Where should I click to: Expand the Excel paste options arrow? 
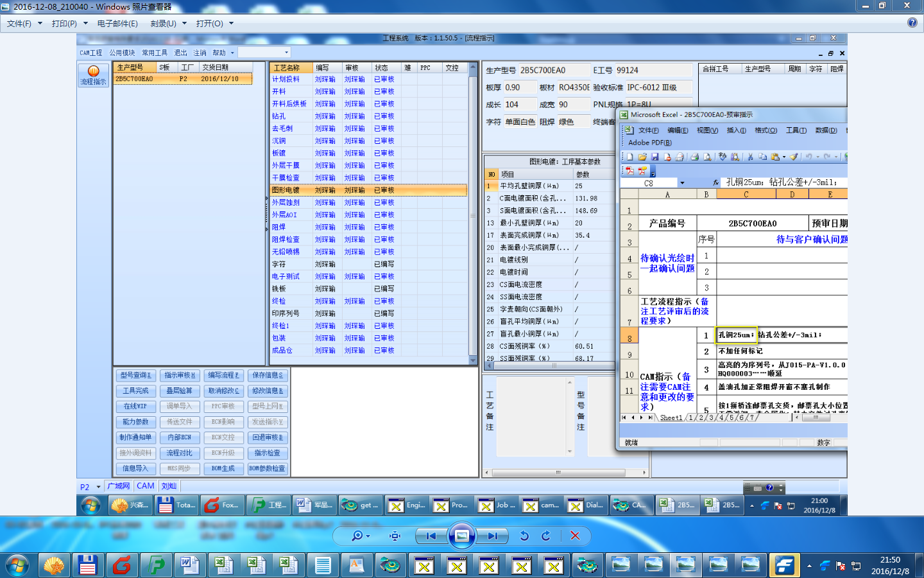pyautogui.click(x=783, y=156)
